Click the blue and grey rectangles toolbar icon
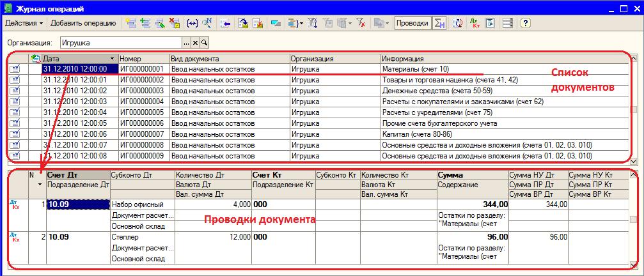Viewport: 644px width, 276px height. click(x=276, y=24)
